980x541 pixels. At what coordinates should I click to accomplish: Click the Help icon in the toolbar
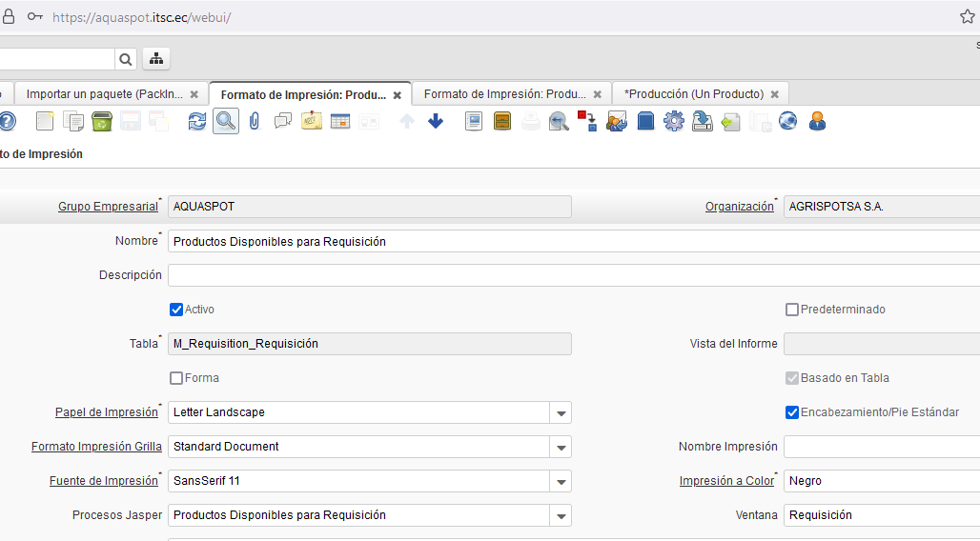[7, 121]
